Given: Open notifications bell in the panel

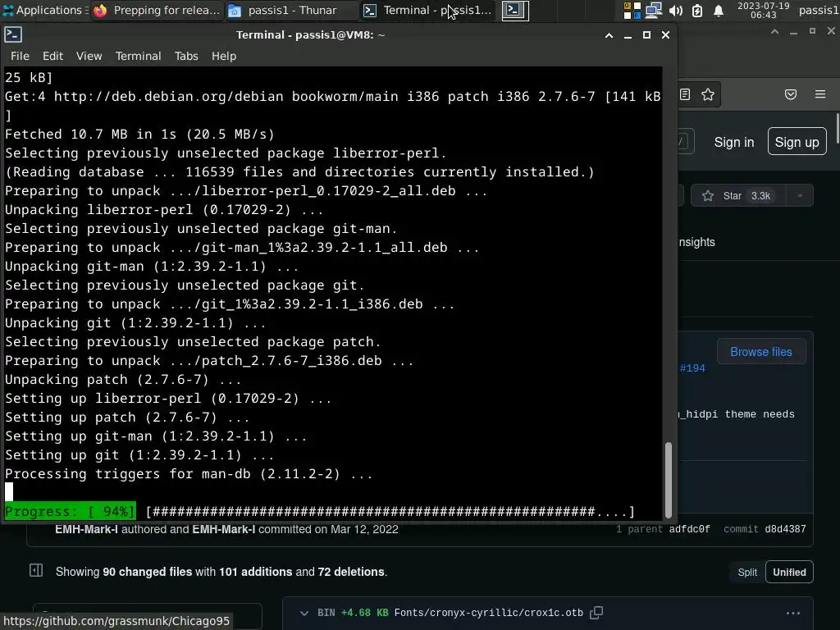Looking at the screenshot, I should point(719,10).
